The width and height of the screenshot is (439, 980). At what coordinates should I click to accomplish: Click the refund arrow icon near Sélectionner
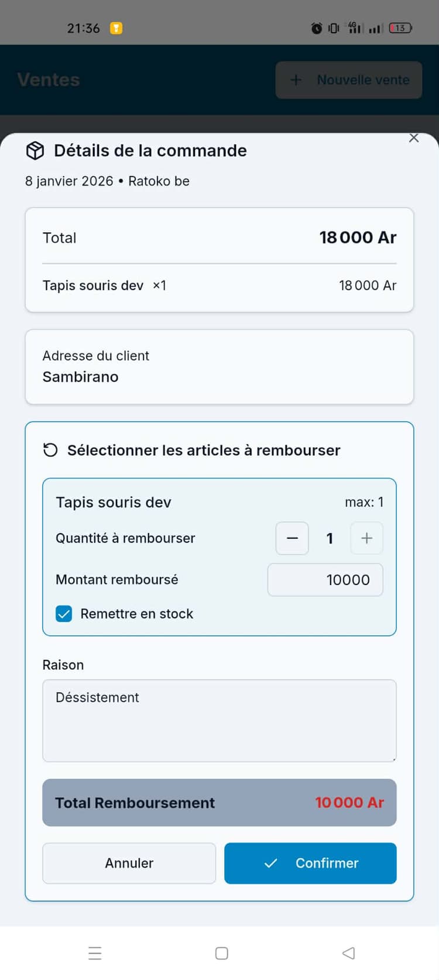coord(51,450)
